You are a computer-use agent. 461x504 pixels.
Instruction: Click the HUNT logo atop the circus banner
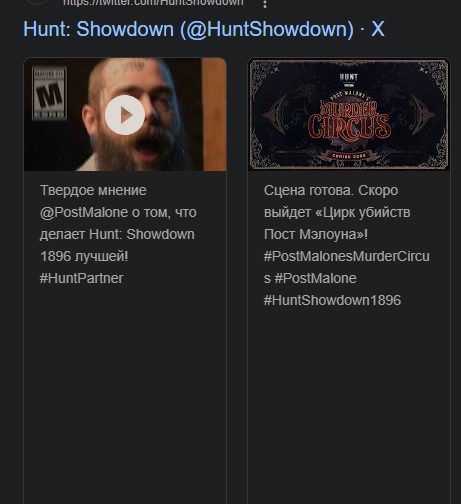pos(349,79)
